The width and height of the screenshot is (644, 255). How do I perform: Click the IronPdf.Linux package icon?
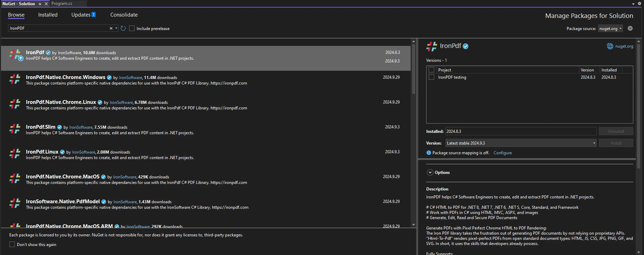click(x=15, y=154)
